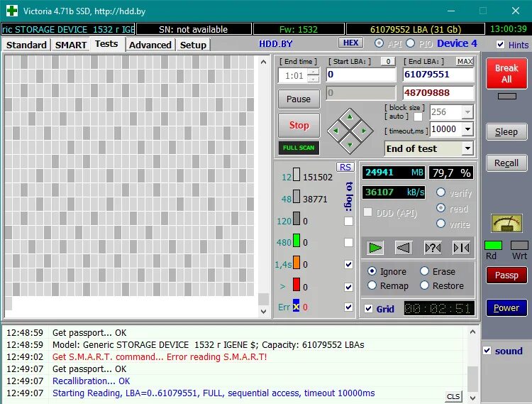532x404 pixels.
Task: Click the green play scan button
Action: click(x=375, y=248)
